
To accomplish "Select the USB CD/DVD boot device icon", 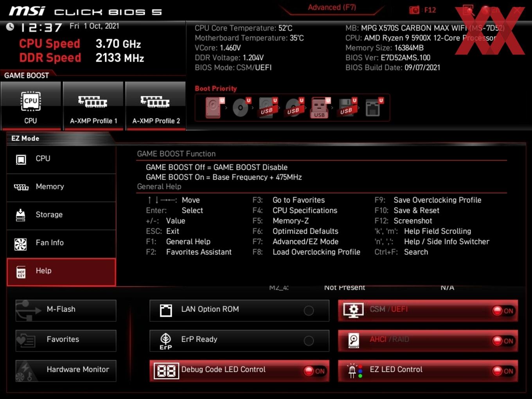I will (294, 108).
